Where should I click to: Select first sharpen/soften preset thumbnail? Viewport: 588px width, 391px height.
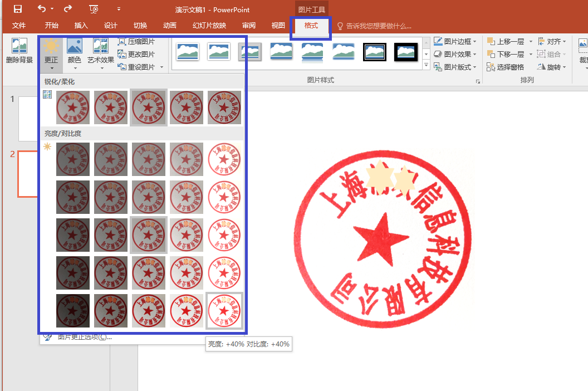click(73, 107)
